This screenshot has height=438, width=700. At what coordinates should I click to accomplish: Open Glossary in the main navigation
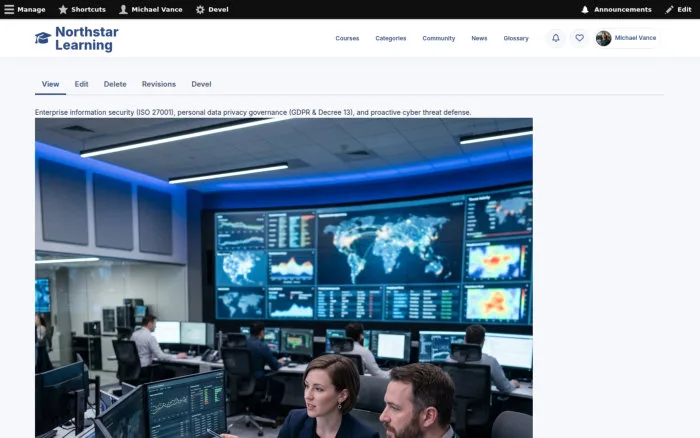516,38
